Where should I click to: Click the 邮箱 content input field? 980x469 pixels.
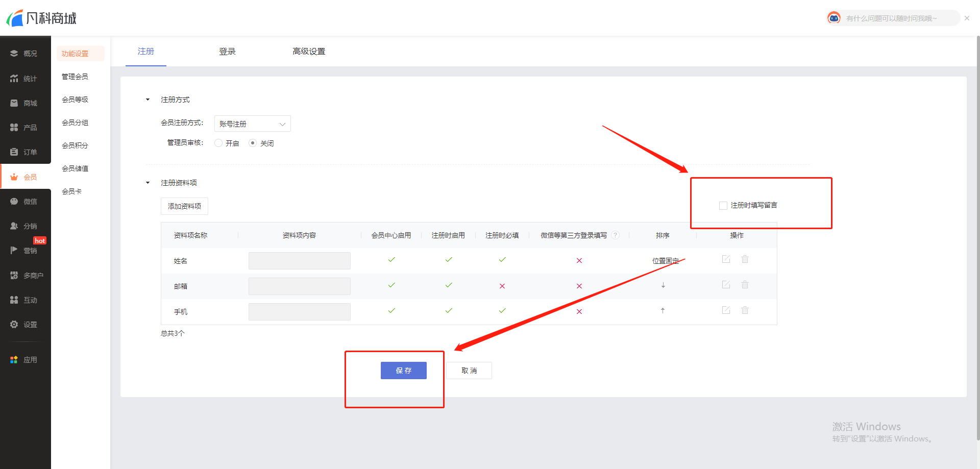pyautogui.click(x=300, y=286)
